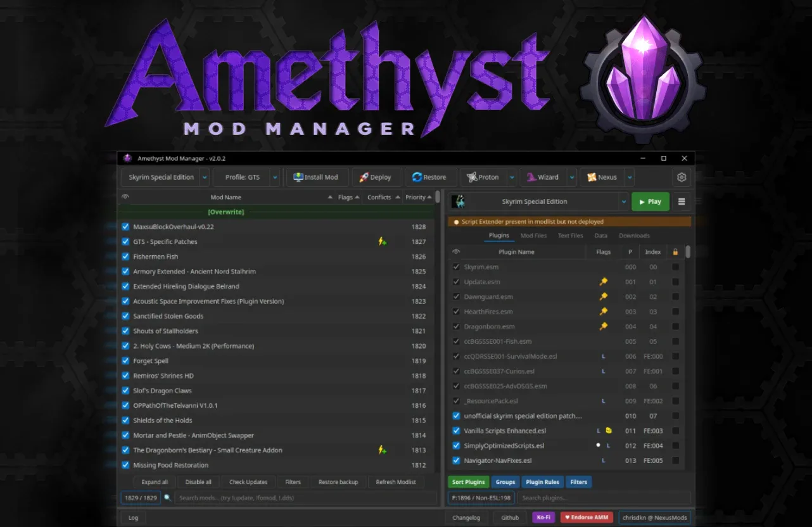Disable Missing Food Restoration checkbox
The width and height of the screenshot is (812, 527).
[x=125, y=465]
